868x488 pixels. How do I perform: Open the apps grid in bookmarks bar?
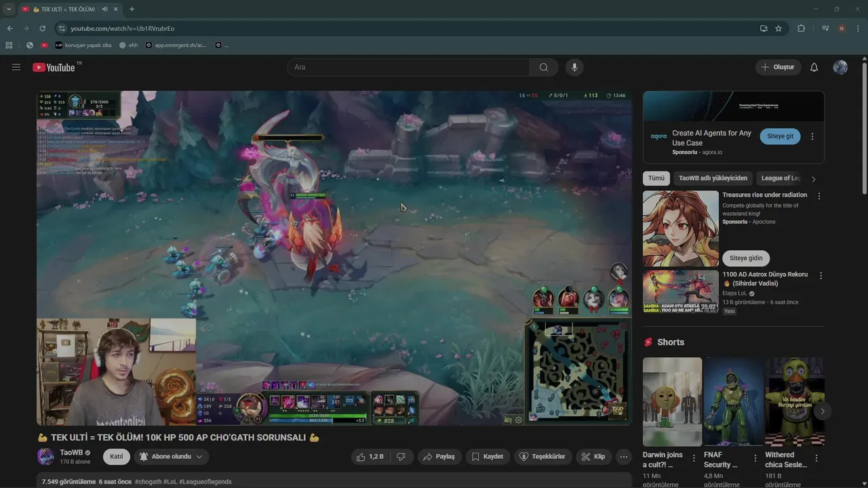point(9,45)
